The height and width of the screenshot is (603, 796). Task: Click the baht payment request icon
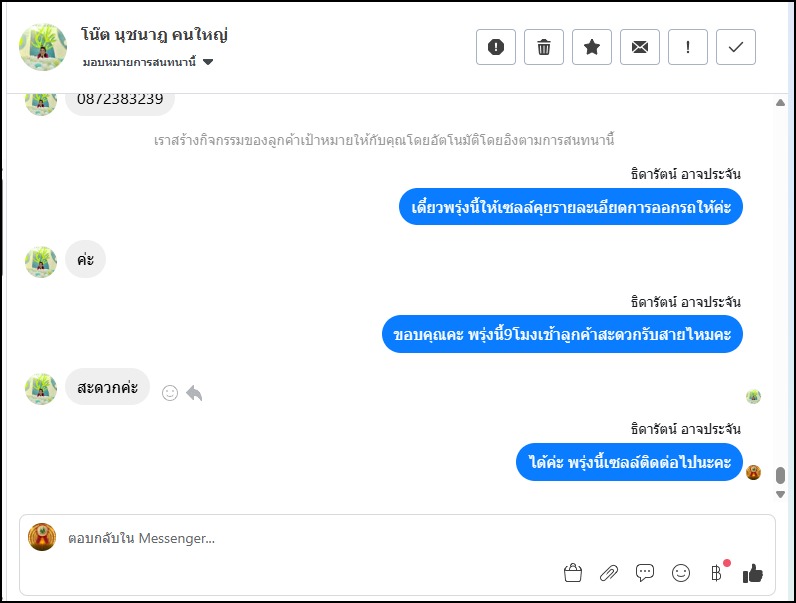click(716, 573)
